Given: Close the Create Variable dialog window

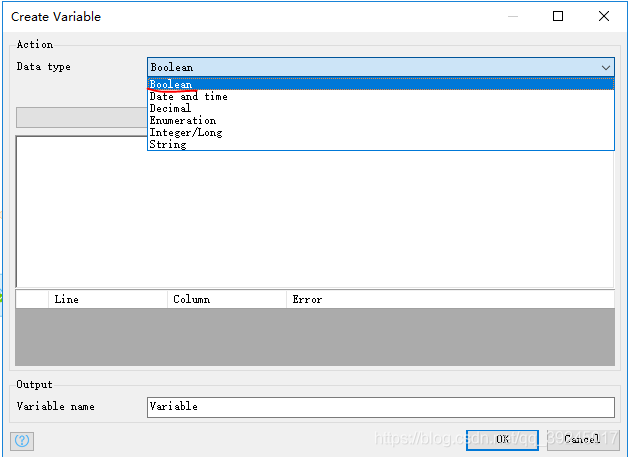Looking at the screenshot, I should [603, 16].
